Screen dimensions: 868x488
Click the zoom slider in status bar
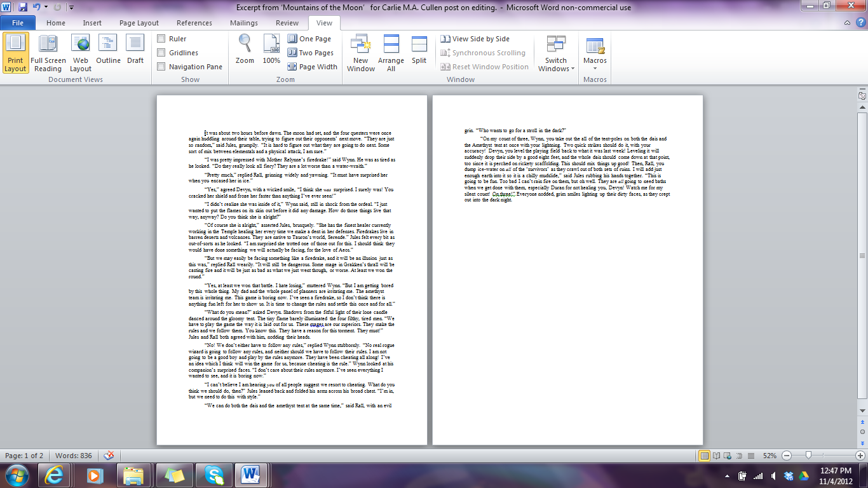[808, 456]
